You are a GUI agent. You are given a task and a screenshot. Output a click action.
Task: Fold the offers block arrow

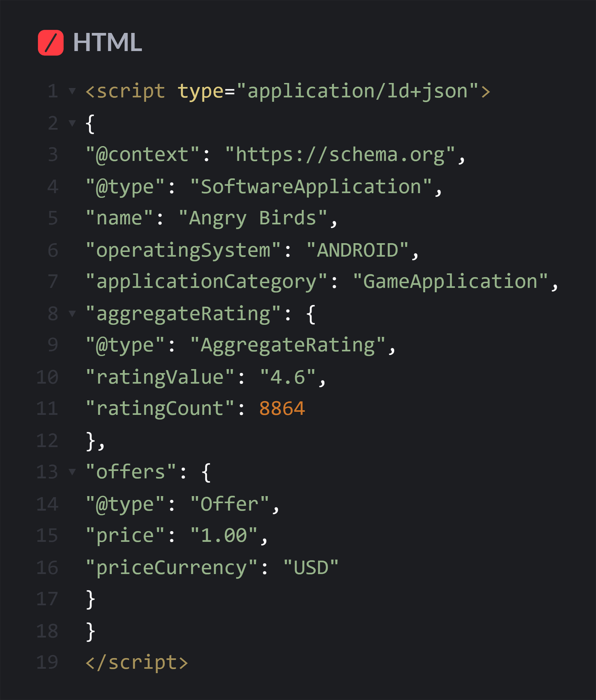click(72, 472)
